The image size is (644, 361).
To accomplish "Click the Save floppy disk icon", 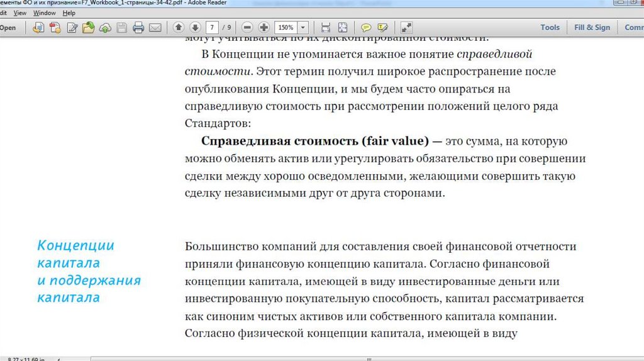I will click(x=121, y=28).
